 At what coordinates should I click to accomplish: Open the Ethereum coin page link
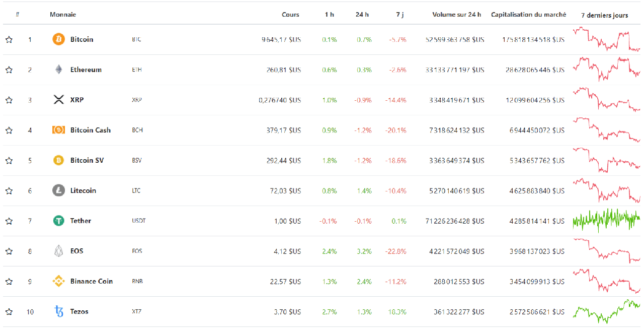point(86,70)
